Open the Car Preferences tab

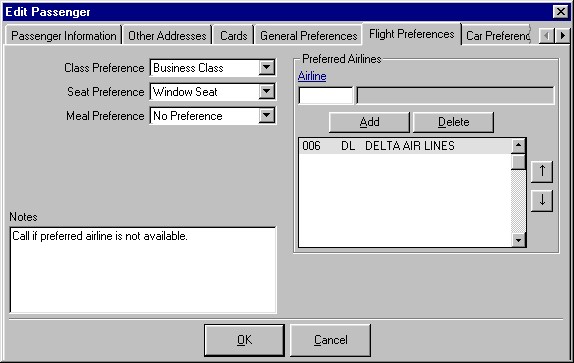pyautogui.click(x=497, y=36)
